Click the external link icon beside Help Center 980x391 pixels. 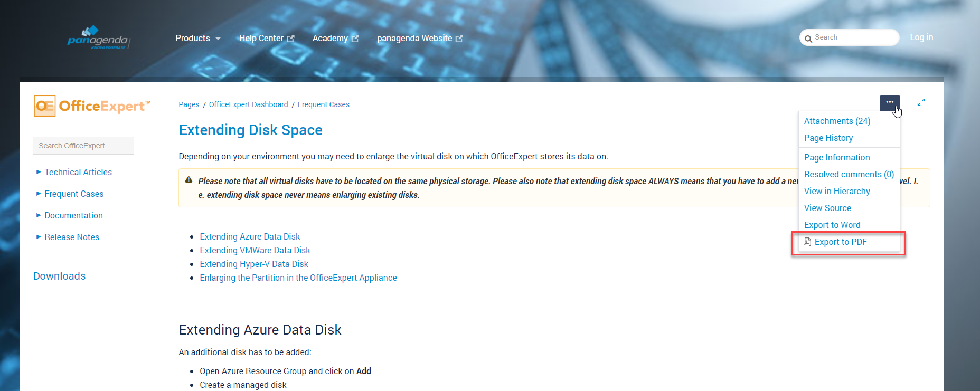(290, 39)
